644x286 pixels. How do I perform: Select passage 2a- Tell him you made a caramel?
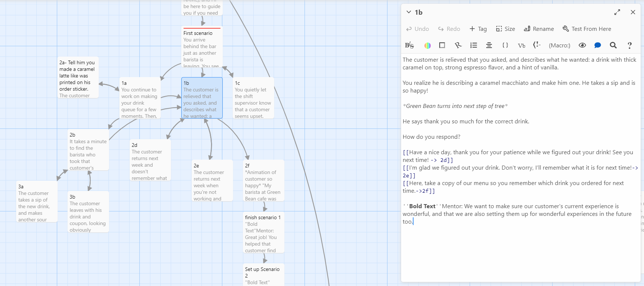click(x=78, y=77)
